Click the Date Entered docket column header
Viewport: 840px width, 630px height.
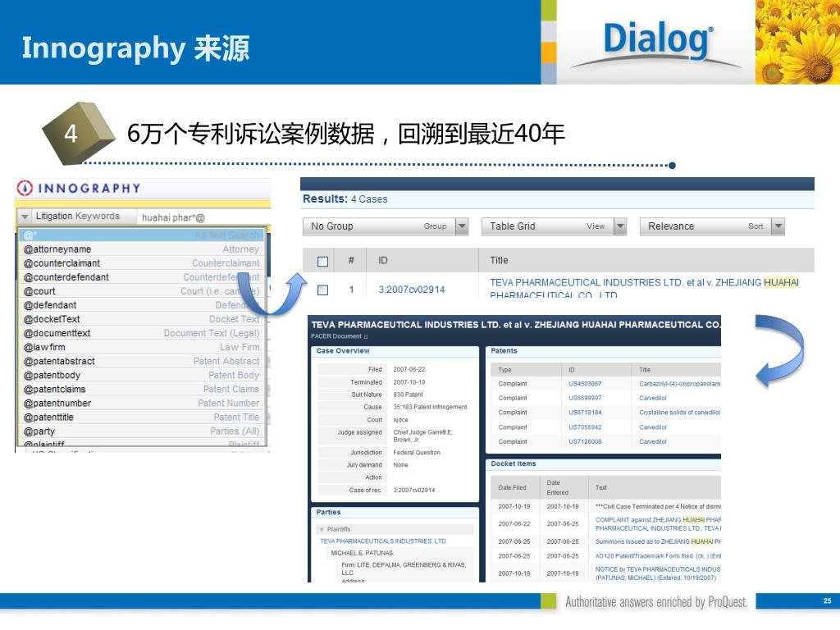tap(557, 487)
